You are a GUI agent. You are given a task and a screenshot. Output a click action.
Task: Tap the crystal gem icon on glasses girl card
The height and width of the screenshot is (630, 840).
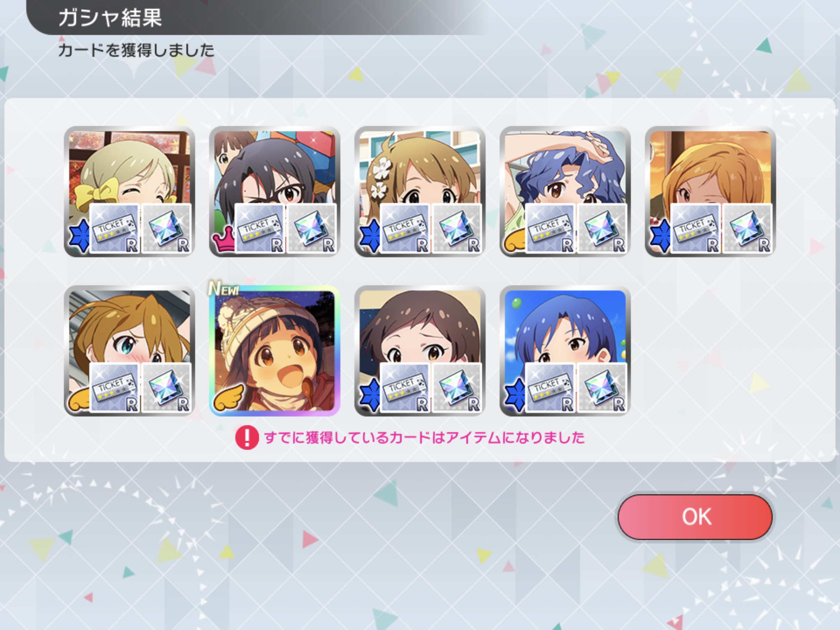[x=311, y=228]
